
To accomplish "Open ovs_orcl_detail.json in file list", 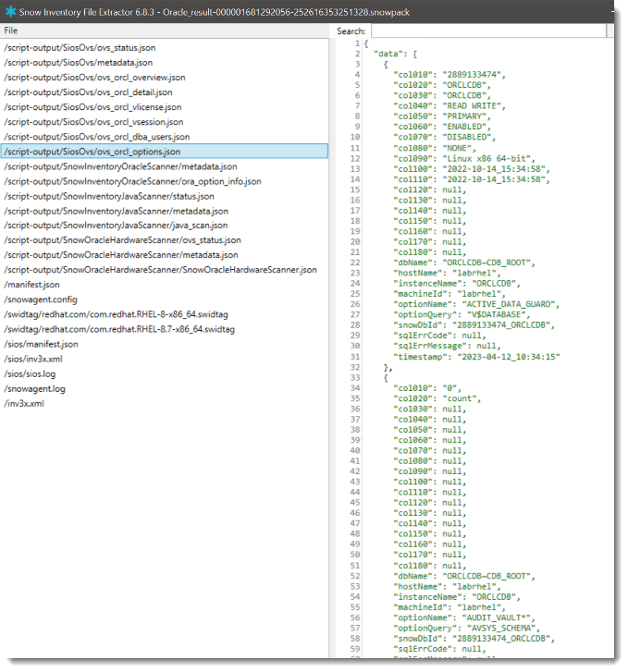I will 88,92.
